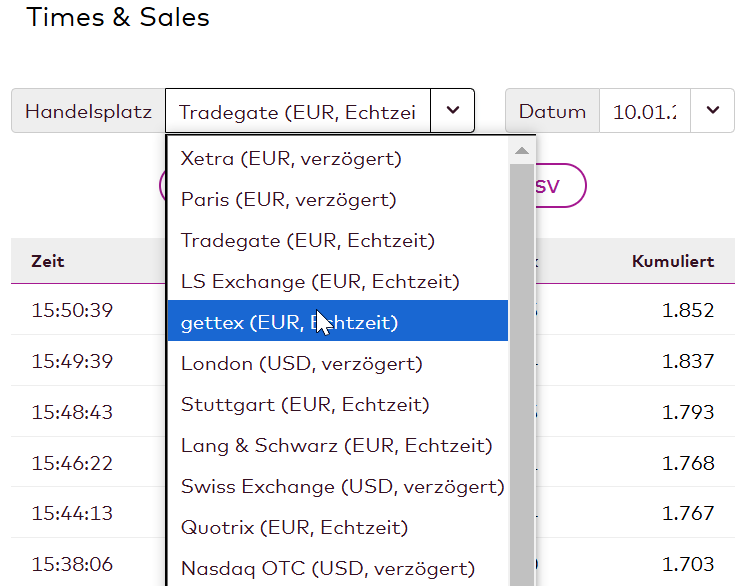Image resolution: width=746 pixels, height=586 pixels.
Task: Select Stuttgart (EUR, Echtzeit) option
Action: coord(338,404)
